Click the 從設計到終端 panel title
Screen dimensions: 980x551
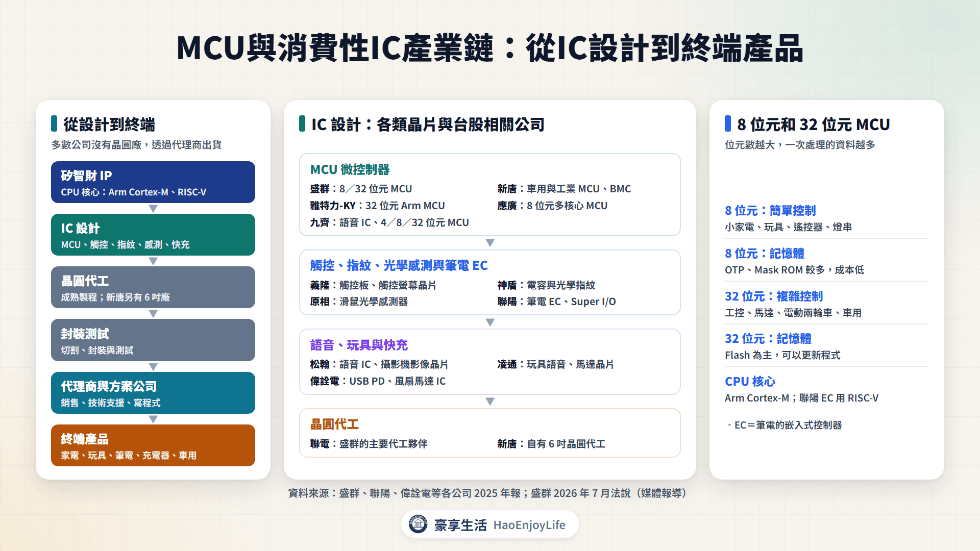point(109,124)
